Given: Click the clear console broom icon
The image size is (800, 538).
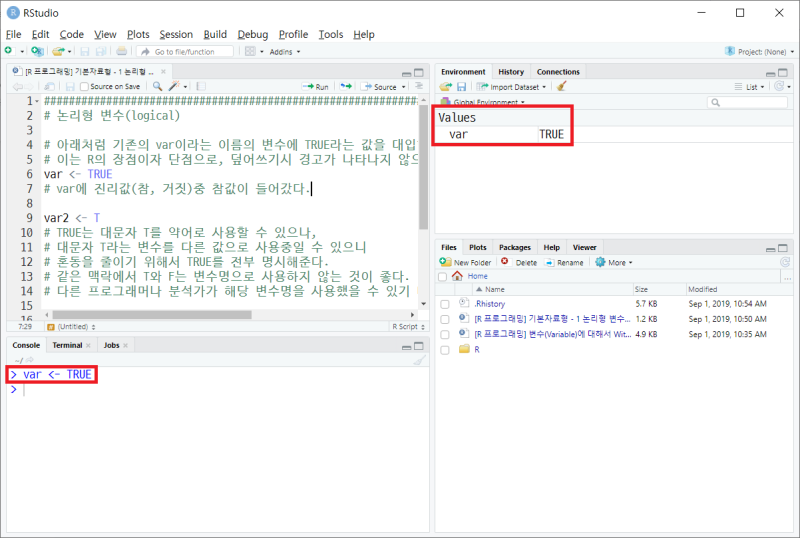Looking at the screenshot, I should pos(419,360).
